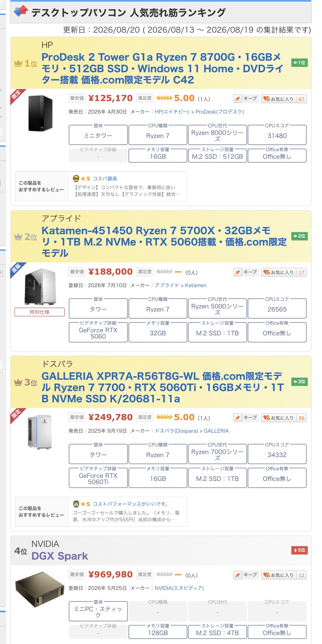322x644 pixels.
Task: Click the star rating of ProDesk 2 Tower
Action: point(164,98)
